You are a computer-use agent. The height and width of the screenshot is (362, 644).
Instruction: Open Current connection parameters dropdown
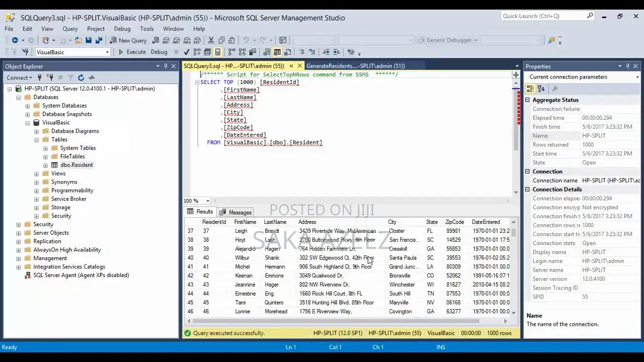click(x=637, y=77)
